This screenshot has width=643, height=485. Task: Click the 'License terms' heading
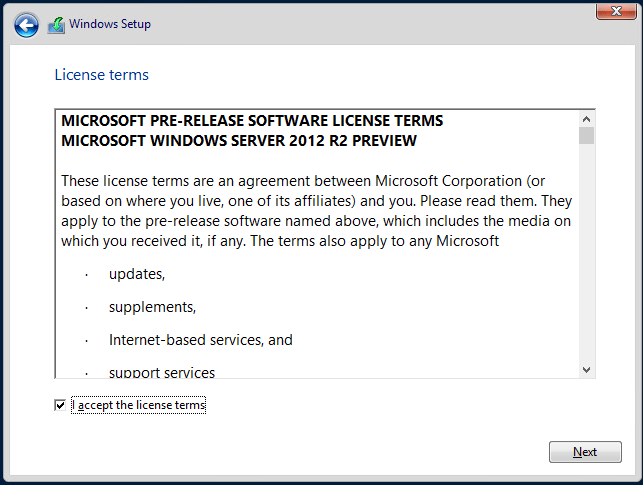[x=101, y=75]
